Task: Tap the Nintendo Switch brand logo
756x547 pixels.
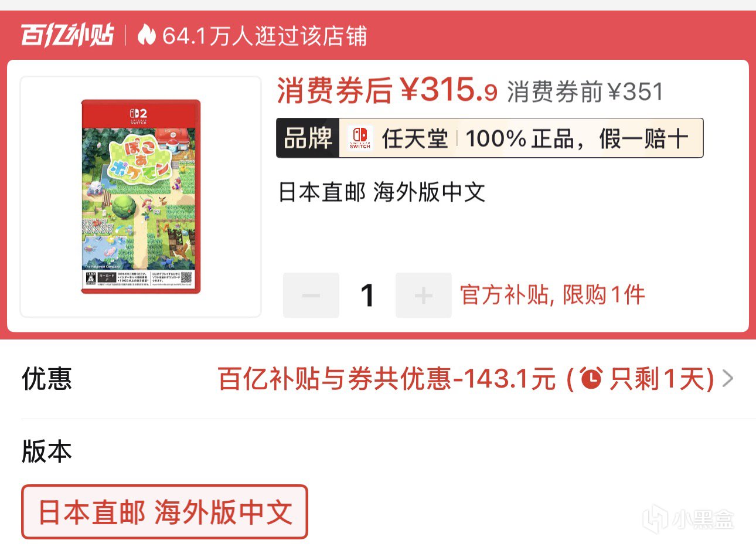Action: click(x=360, y=138)
